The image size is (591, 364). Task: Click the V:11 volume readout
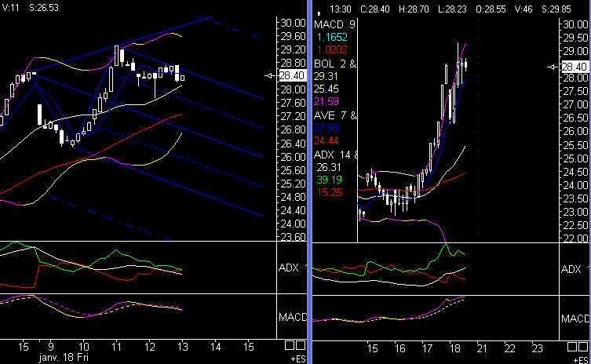coord(10,8)
